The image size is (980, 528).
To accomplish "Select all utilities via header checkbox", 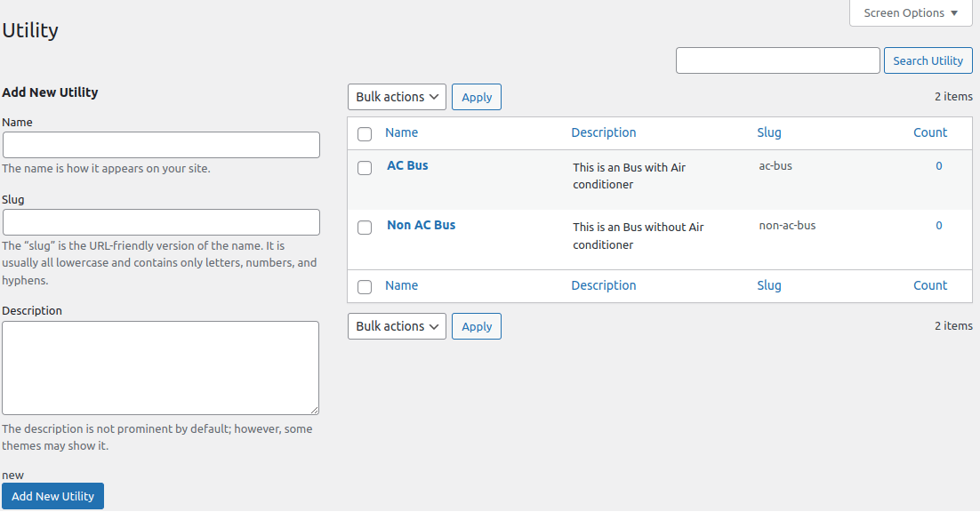I will click(x=364, y=132).
